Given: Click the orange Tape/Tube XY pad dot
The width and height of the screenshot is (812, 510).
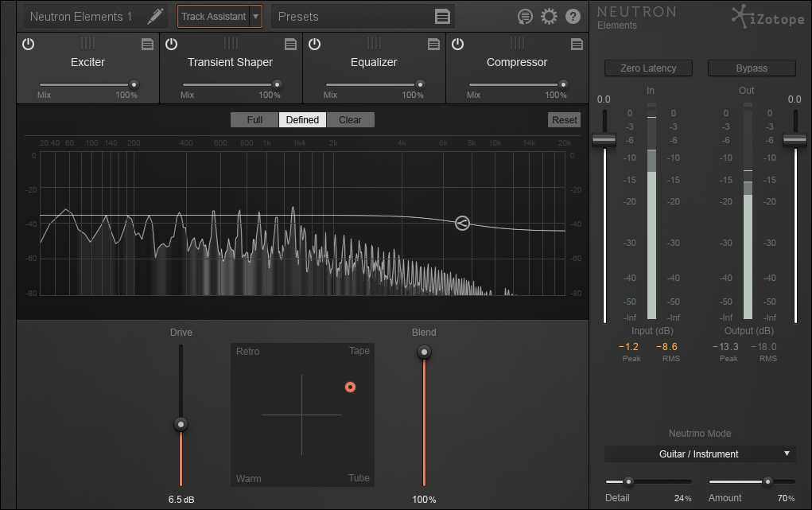Looking at the screenshot, I should [350, 387].
